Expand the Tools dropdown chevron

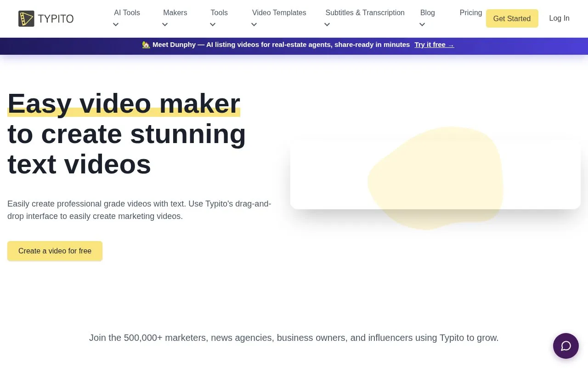pyautogui.click(x=213, y=25)
